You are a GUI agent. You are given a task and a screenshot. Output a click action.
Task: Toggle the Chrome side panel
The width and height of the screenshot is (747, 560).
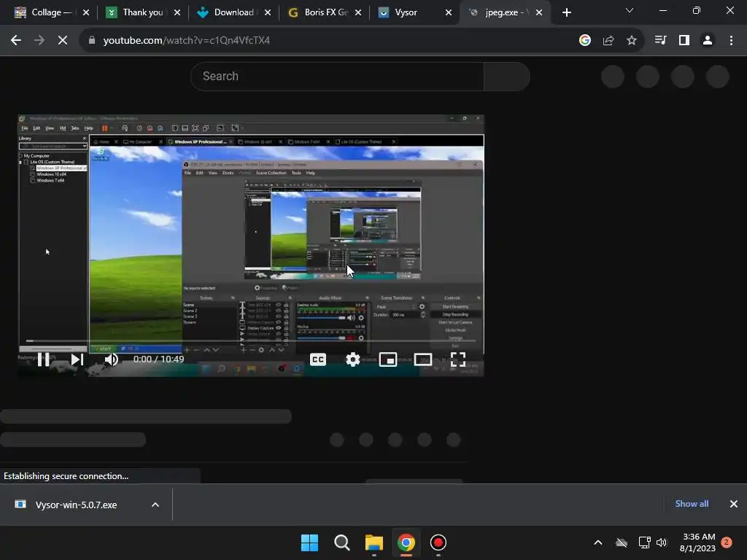pos(684,41)
